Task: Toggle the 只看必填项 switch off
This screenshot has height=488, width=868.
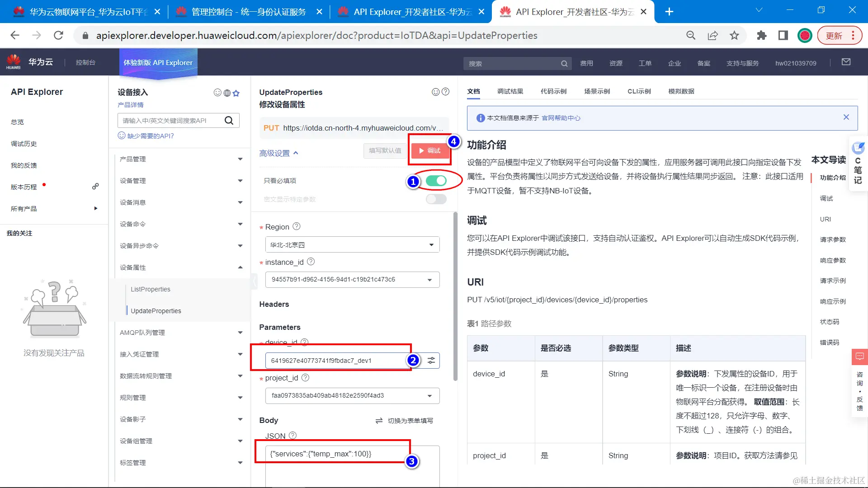Action: (436, 181)
